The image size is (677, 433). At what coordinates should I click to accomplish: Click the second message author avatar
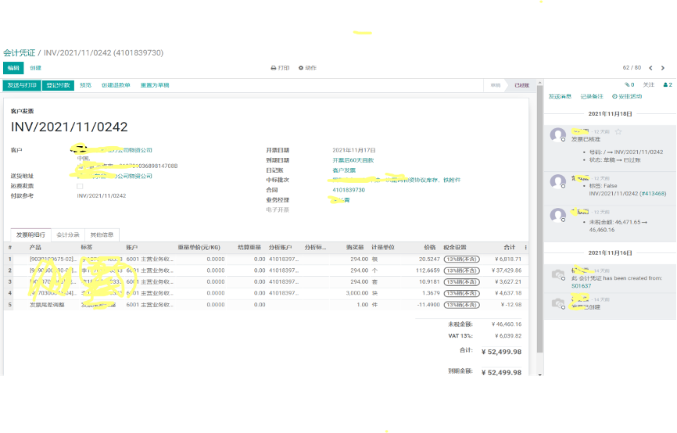(x=558, y=181)
